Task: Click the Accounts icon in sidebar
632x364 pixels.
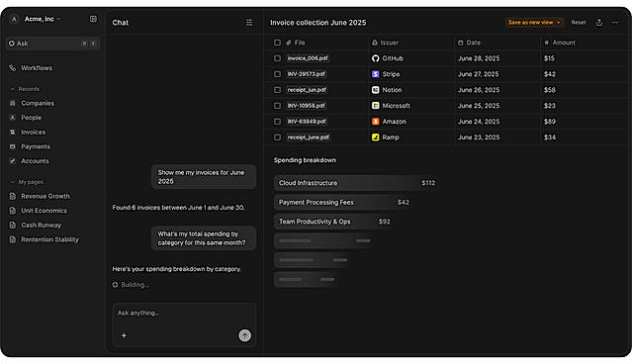Action: pyautogui.click(x=13, y=161)
